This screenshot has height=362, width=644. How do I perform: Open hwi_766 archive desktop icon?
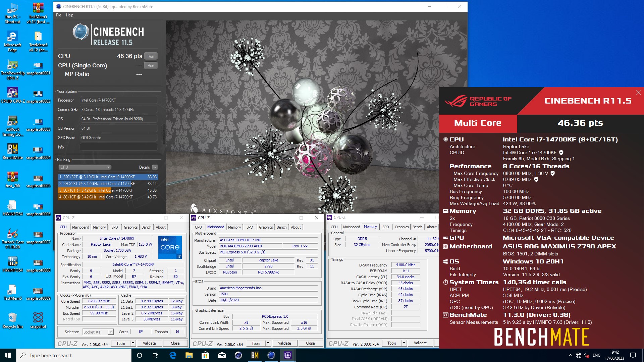point(12,180)
